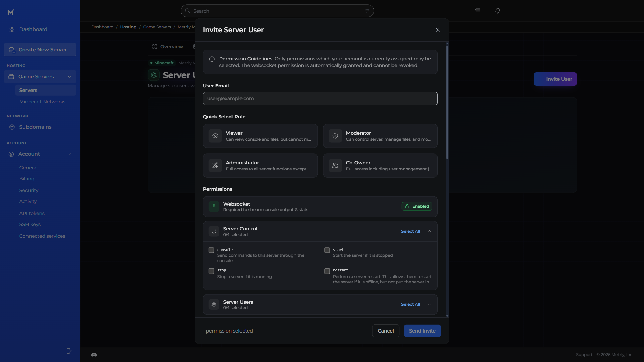Go to Billing in account menu

point(27,179)
